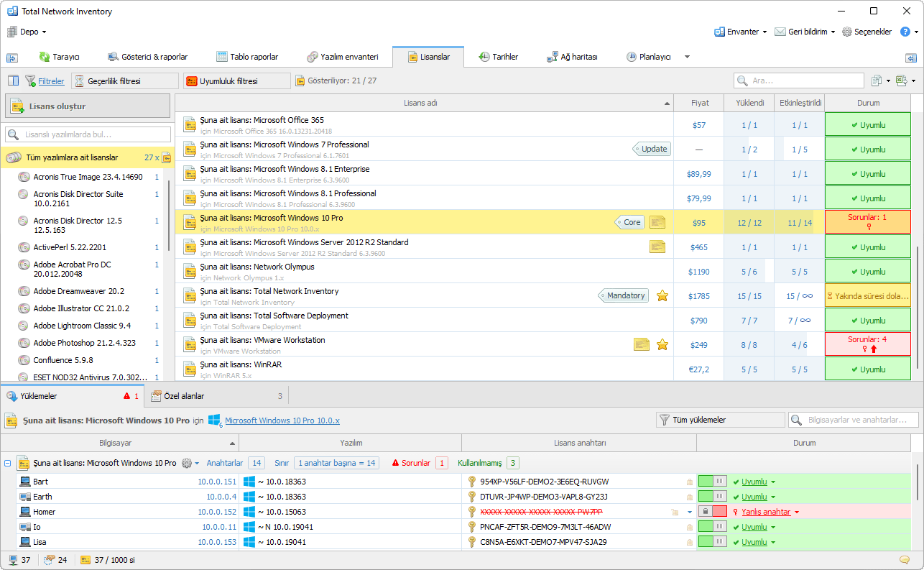Open the Depo dropdown menu
924x570 pixels.
27,32
